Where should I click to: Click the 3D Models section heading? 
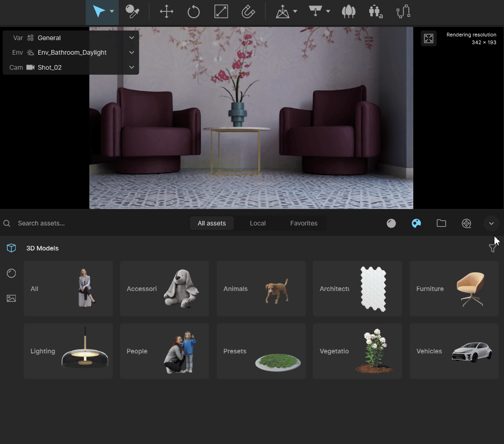42,248
